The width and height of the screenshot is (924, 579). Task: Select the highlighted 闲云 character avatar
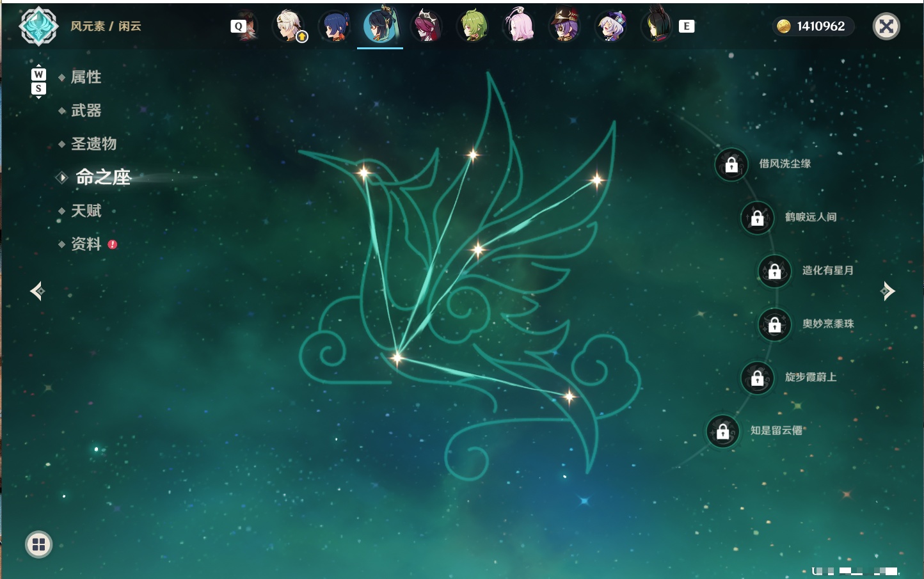pyautogui.click(x=381, y=25)
